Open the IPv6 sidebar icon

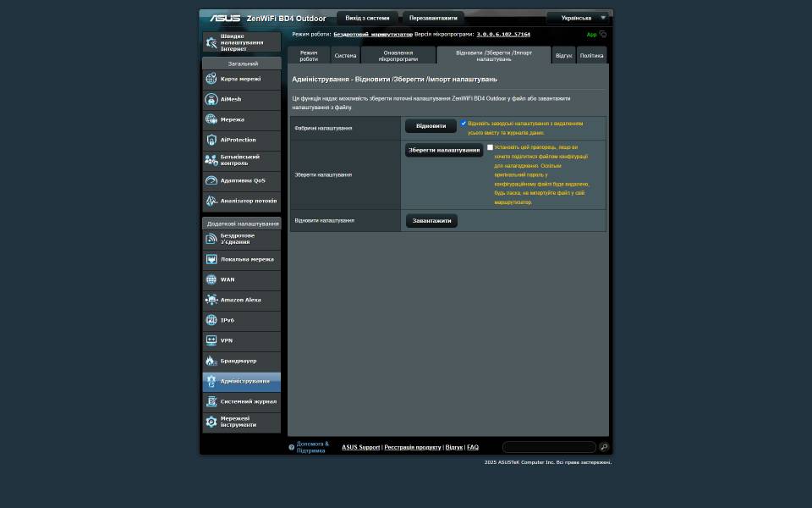coord(211,320)
